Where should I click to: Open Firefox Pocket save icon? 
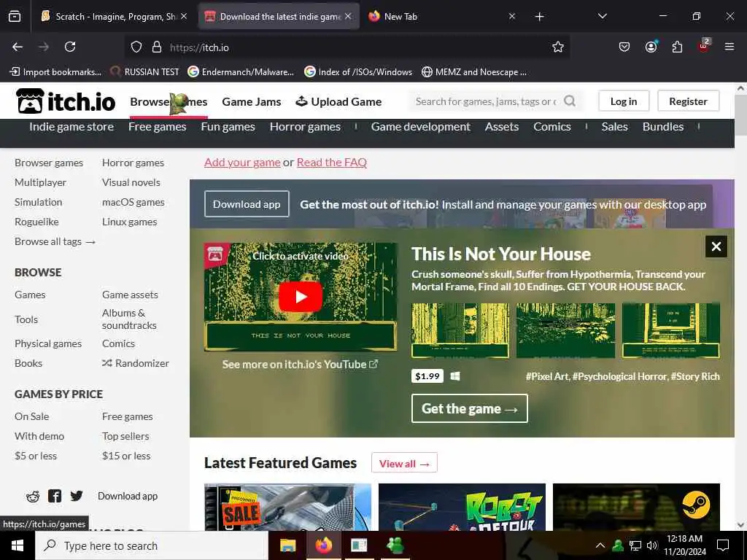(624, 47)
